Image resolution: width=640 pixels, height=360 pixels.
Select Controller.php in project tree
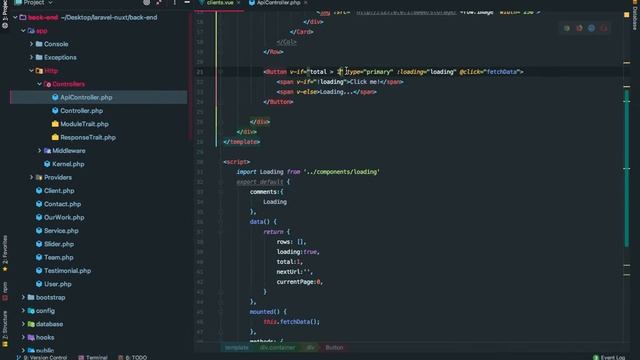81,111
